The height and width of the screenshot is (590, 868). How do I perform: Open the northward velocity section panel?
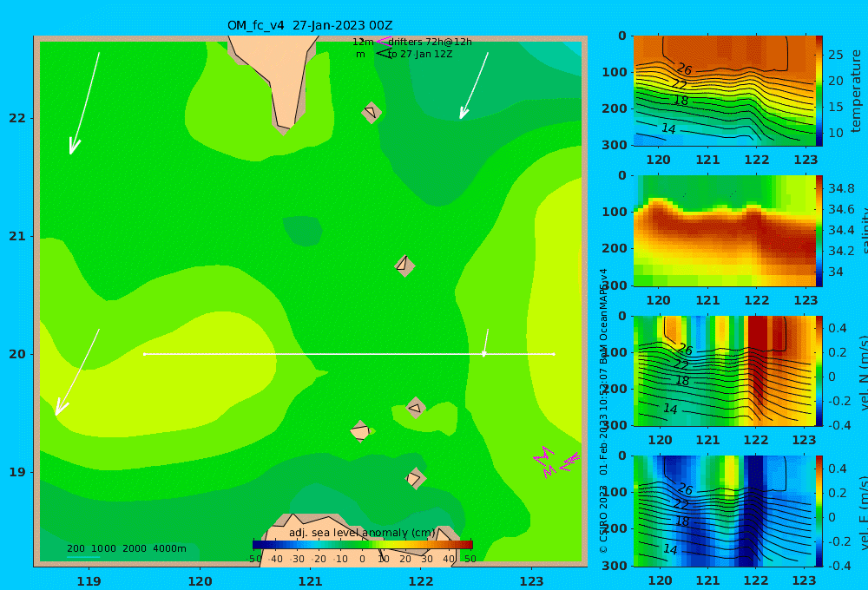724,370
